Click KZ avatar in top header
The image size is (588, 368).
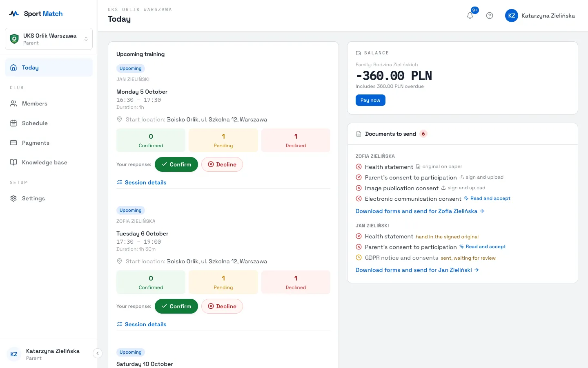click(511, 16)
